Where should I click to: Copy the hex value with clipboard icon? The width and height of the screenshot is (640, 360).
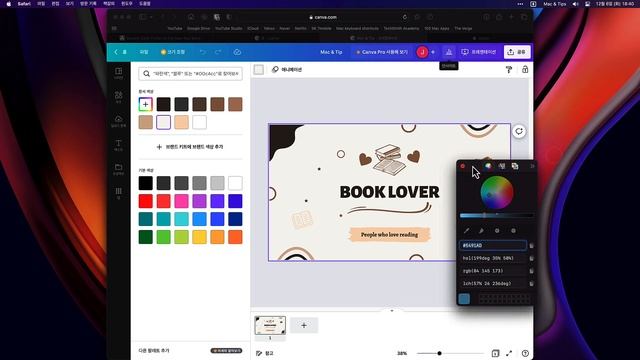(x=531, y=246)
